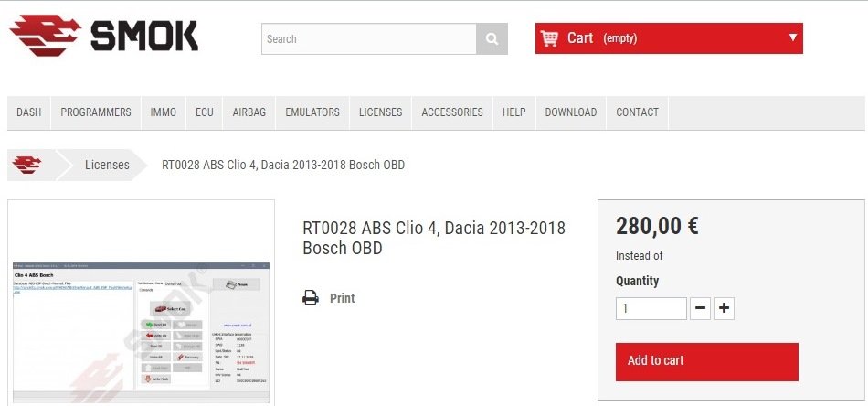Increase quantity with plus button
The height and width of the screenshot is (406, 868).
724,308
